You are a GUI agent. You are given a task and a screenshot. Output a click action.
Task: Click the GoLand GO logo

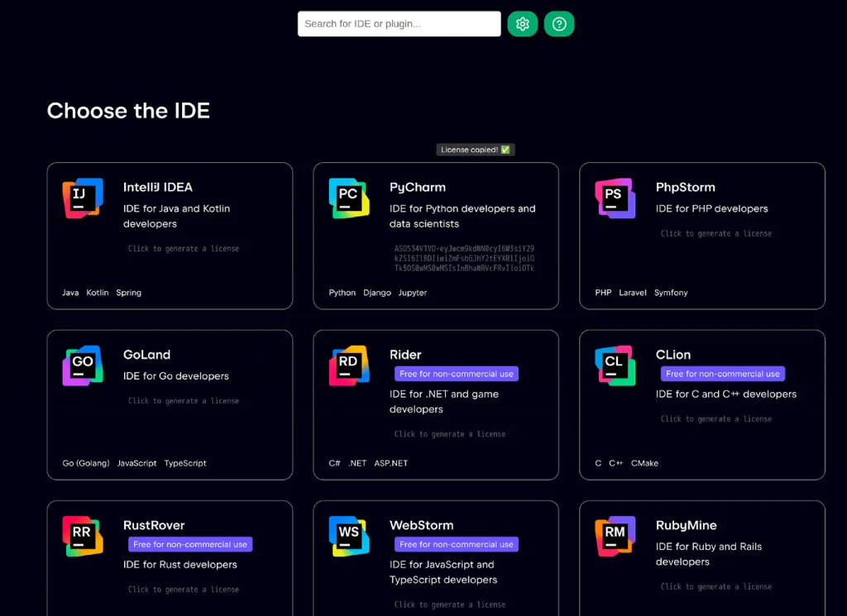coord(83,365)
